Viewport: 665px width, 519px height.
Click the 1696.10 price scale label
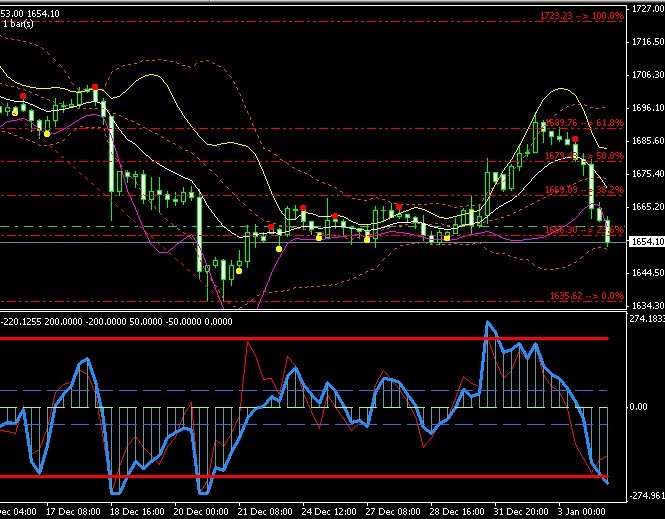pos(645,108)
